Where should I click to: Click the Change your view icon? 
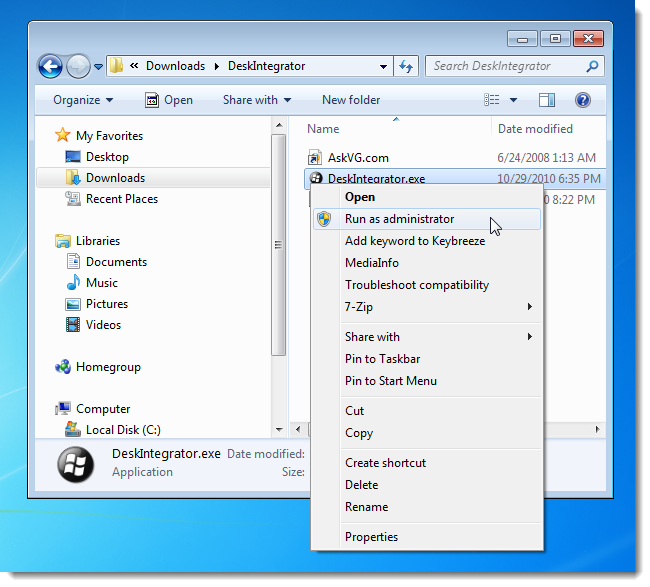[x=492, y=100]
